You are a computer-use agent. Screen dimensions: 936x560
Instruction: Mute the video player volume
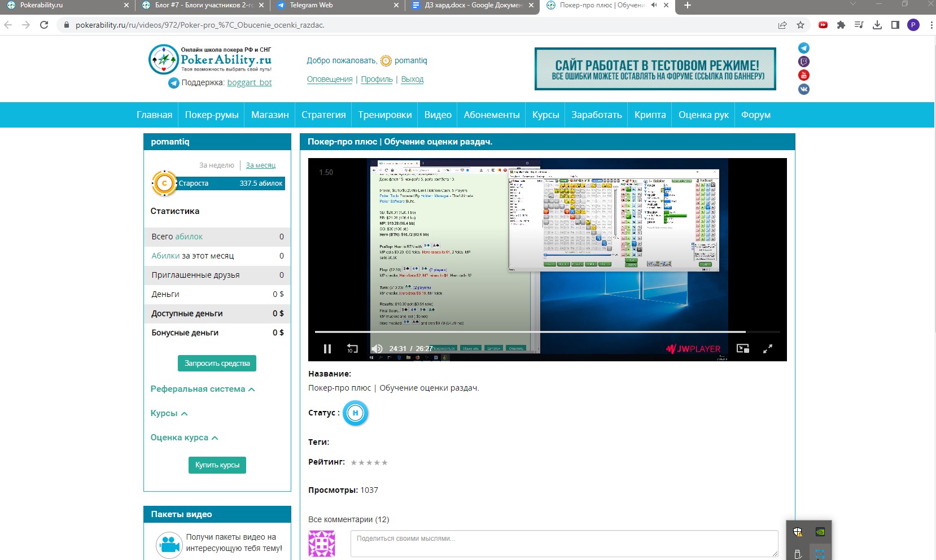pyautogui.click(x=377, y=349)
